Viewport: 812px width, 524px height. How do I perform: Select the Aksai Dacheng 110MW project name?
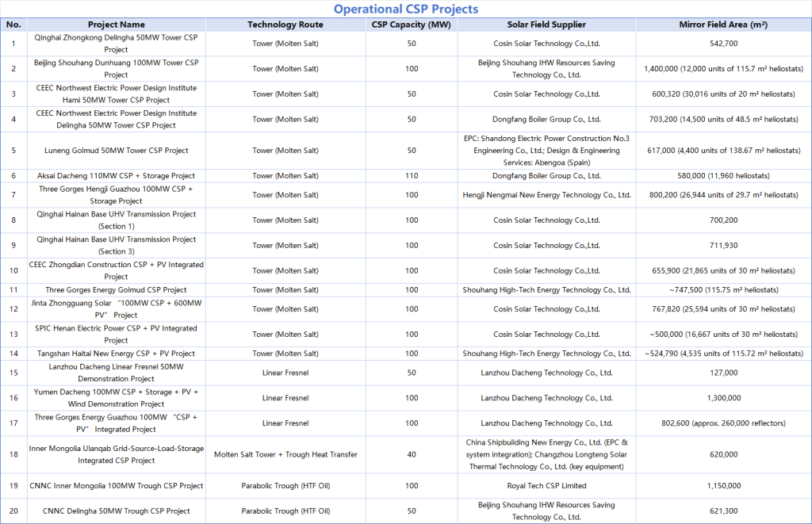click(116, 175)
